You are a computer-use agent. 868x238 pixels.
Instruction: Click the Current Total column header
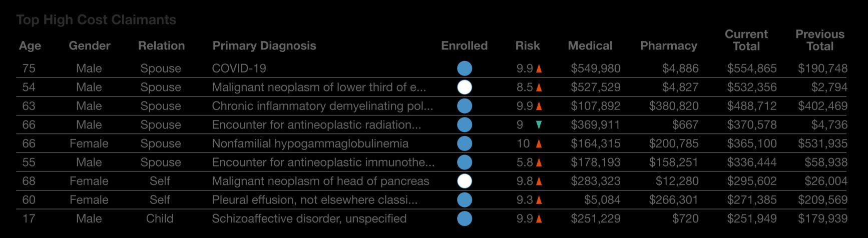pyautogui.click(x=746, y=40)
